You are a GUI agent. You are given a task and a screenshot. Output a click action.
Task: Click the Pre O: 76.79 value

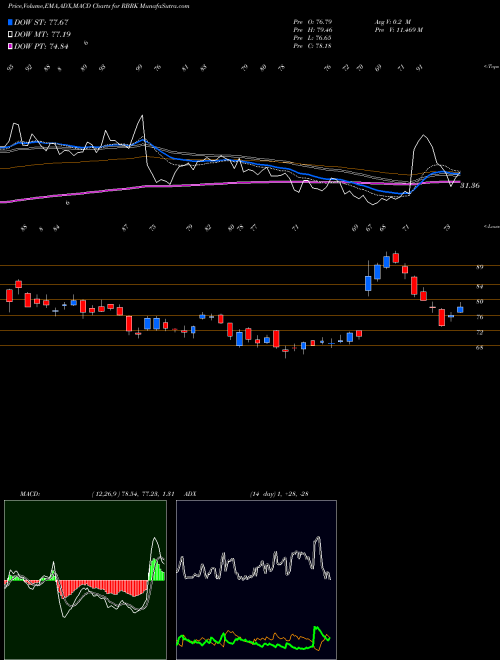(x=312, y=21)
